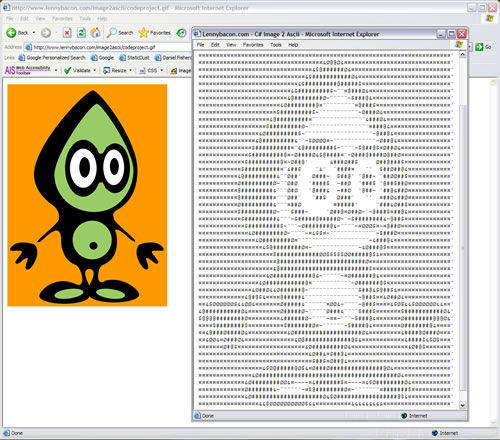Expand the Resize dropdown arrow
The width and height of the screenshot is (500, 440).
[x=130, y=70]
